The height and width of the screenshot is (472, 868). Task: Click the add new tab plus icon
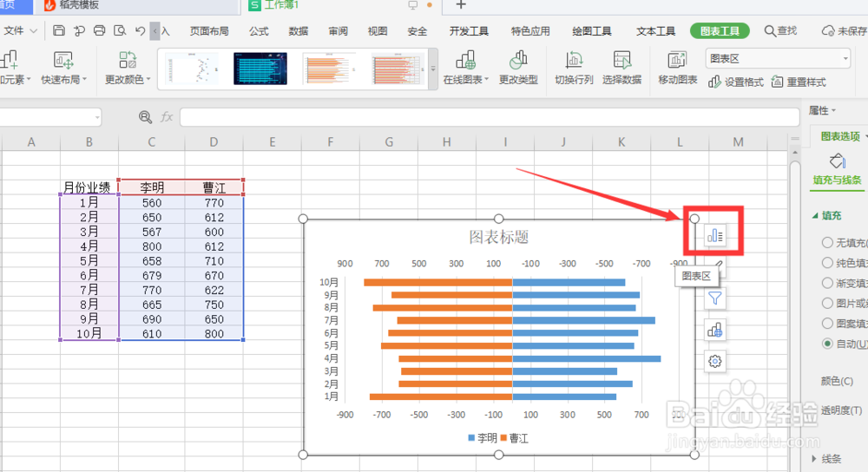461,5
